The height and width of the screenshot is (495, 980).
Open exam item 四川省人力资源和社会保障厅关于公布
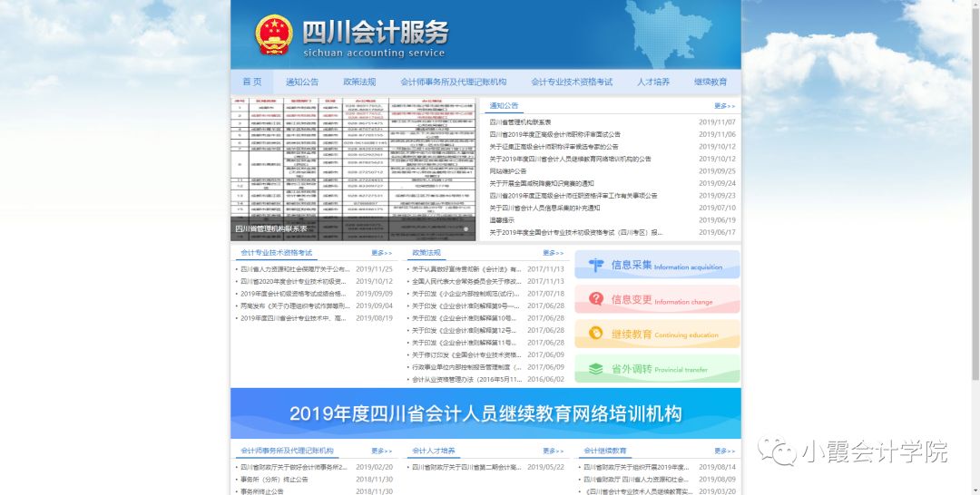pos(295,269)
